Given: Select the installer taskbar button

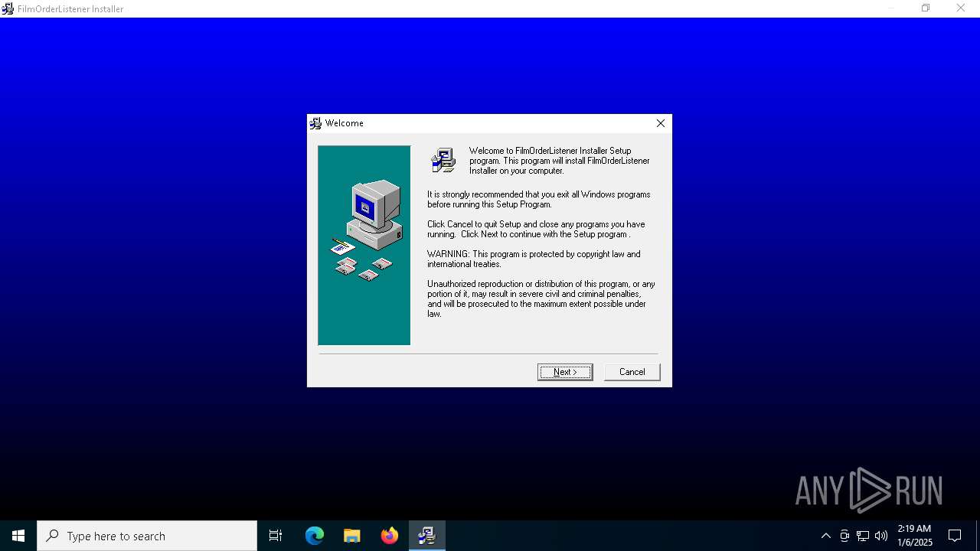Looking at the screenshot, I should [427, 536].
